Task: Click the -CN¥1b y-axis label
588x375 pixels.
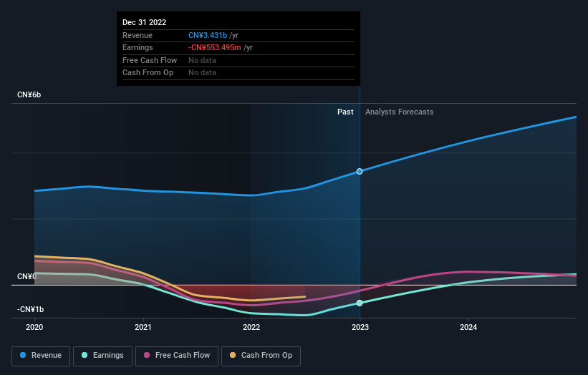Action: 30,309
